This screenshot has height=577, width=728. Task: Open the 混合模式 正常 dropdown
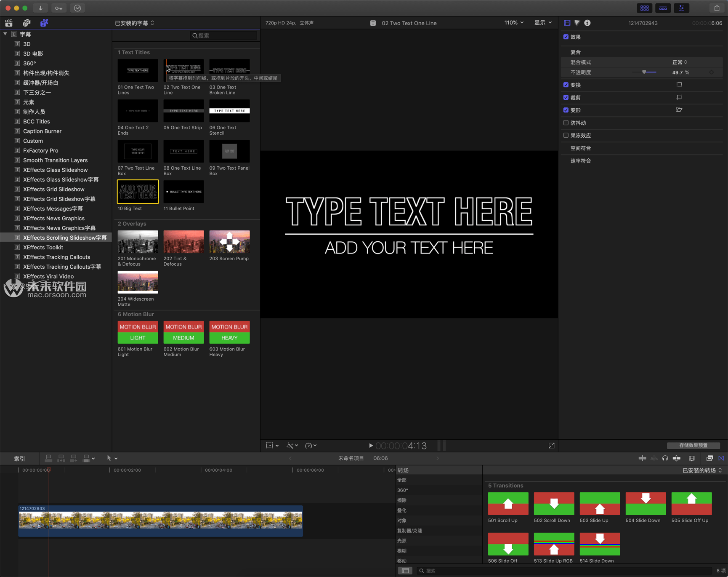(680, 62)
